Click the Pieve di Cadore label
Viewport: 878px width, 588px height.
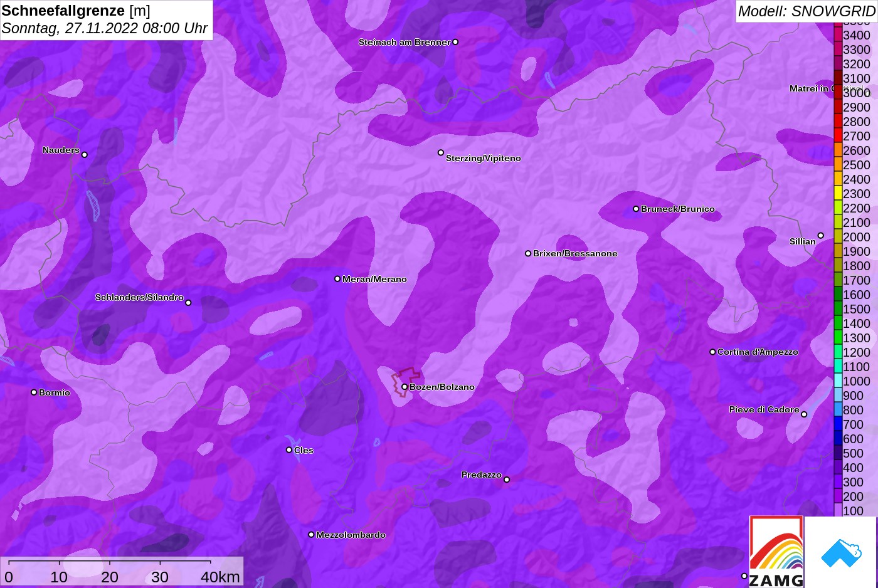click(764, 409)
